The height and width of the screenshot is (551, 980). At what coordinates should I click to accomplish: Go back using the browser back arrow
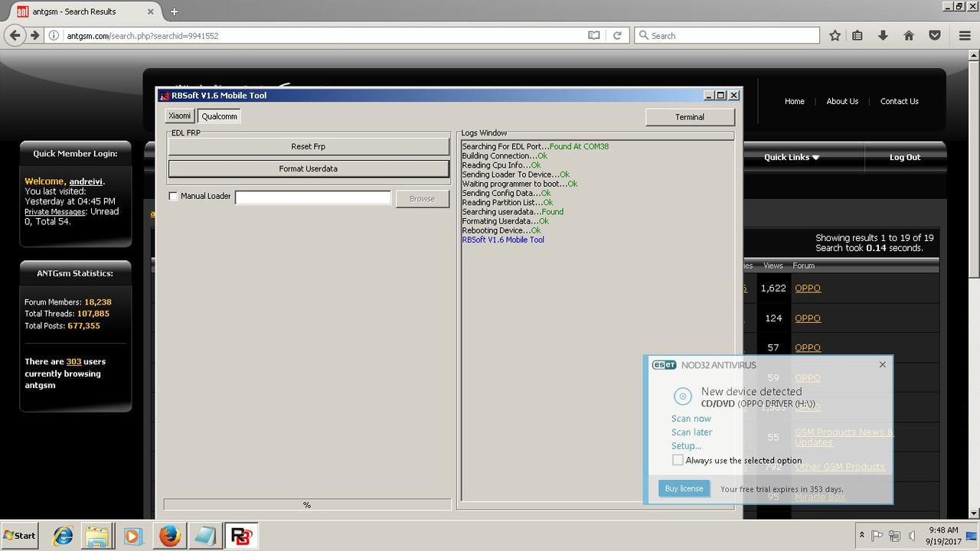click(15, 35)
